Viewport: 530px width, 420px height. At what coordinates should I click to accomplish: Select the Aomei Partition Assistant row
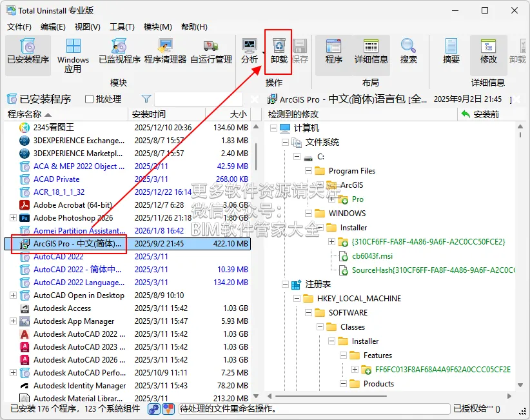pyautogui.click(x=127, y=231)
